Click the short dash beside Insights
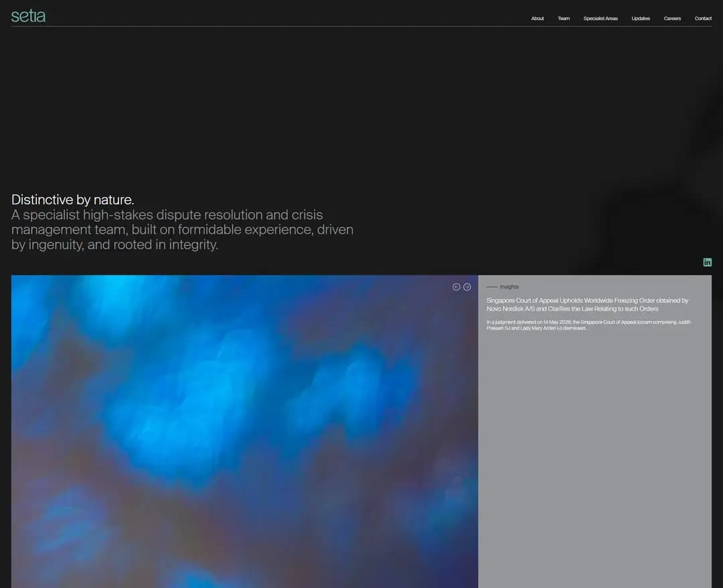Screen dimensions: 723x588 pyautogui.click(x=492, y=287)
